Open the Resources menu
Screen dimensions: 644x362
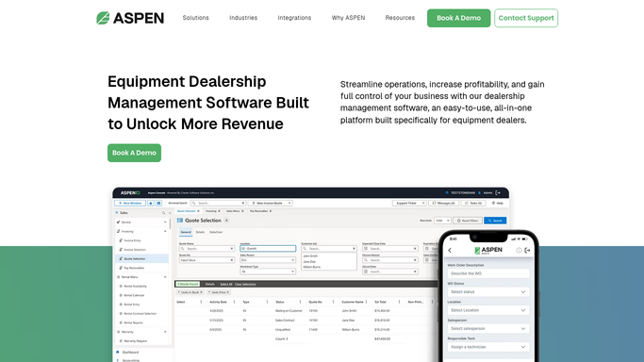(400, 18)
